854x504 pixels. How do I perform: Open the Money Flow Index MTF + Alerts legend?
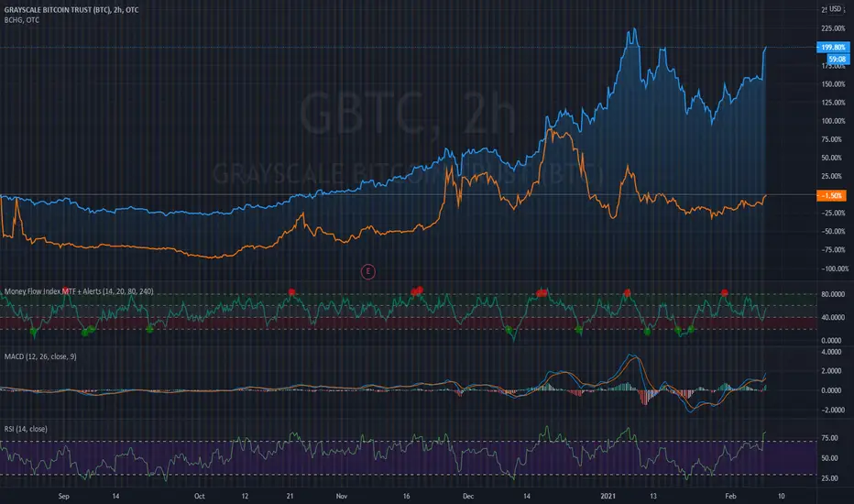(79, 291)
